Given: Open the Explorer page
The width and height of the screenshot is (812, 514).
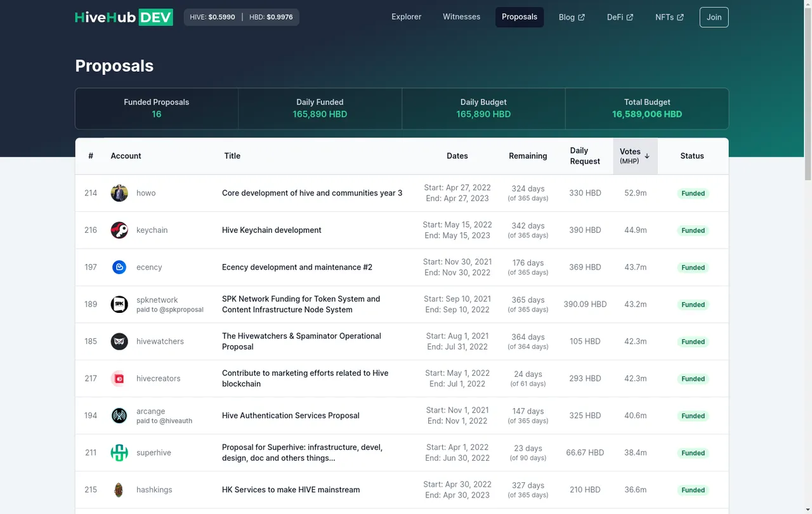Looking at the screenshot, I should tap(407, 17).
